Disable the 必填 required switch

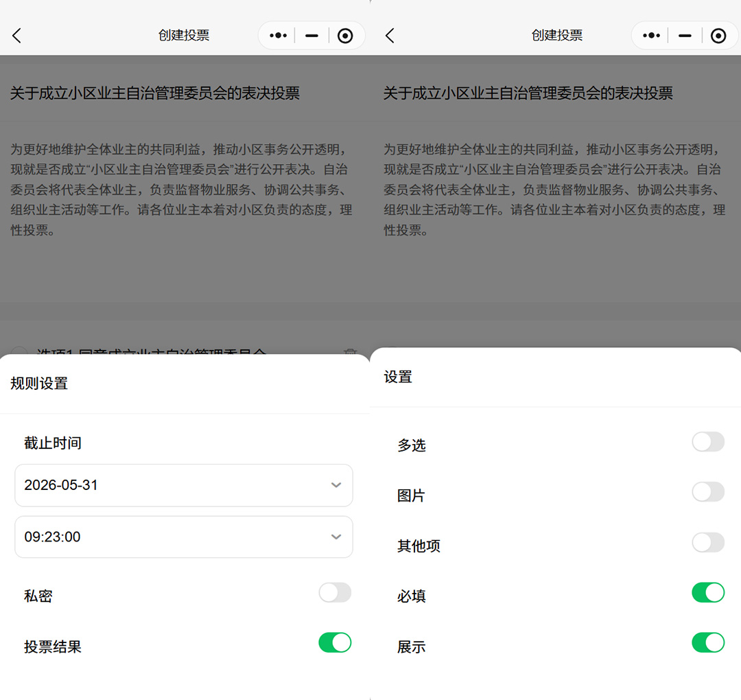click(x=708, y=593)
